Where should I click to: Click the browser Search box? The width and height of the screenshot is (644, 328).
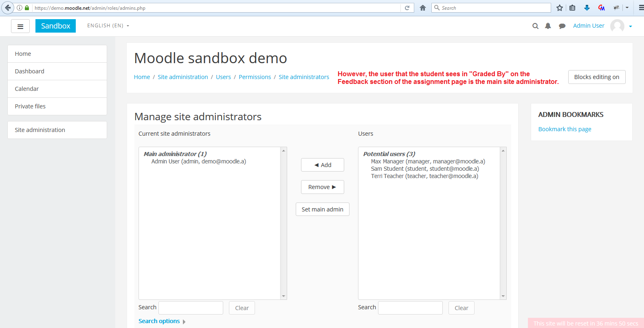point(491,8)
